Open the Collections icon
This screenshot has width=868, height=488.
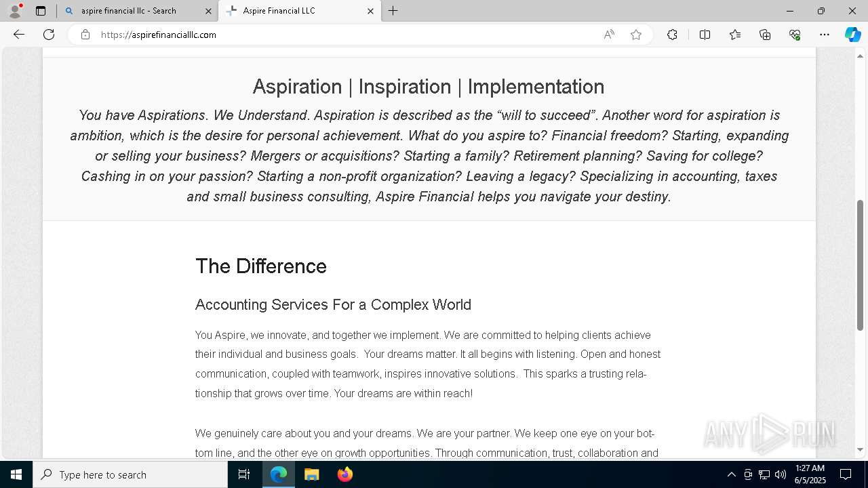point(765,35)
